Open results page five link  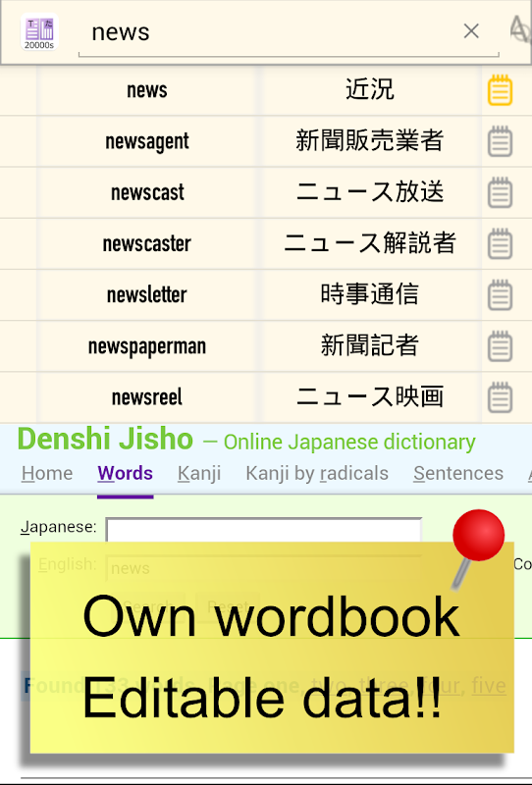click(489, 685)
